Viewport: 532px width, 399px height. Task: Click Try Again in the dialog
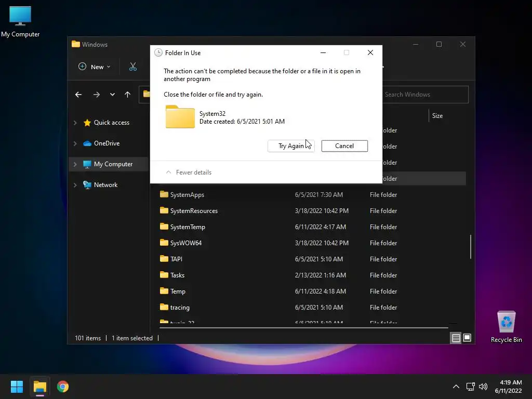click(x=291, y=146)
